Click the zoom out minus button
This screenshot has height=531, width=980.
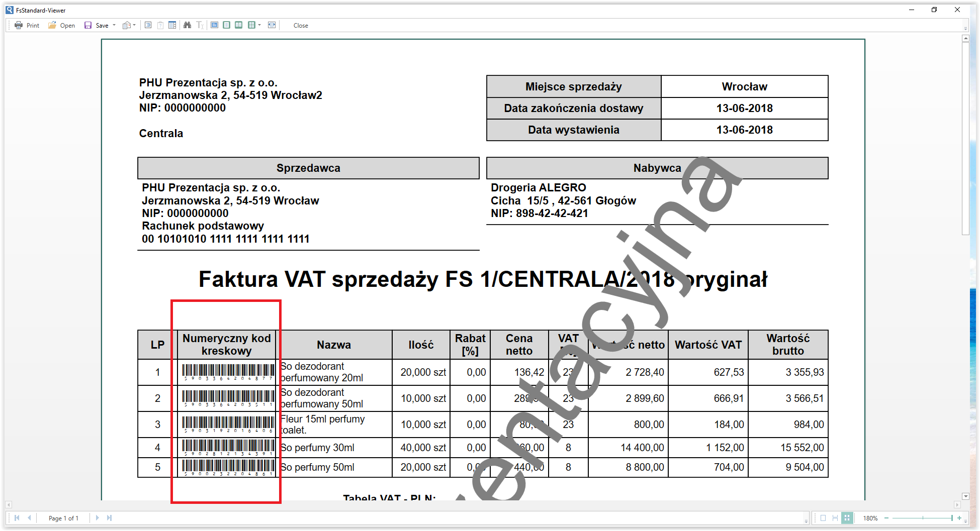[886, 518]
